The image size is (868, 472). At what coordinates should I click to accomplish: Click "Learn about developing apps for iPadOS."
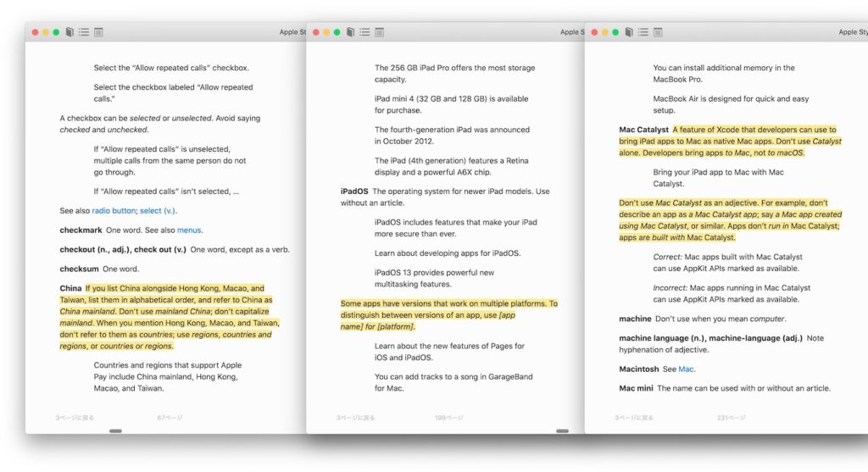tap(448, 253)
